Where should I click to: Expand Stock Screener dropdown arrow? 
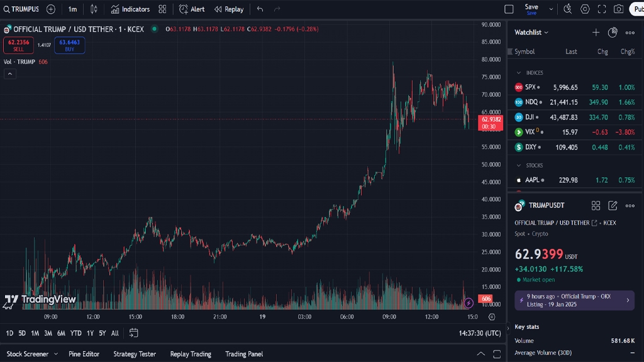pos(56,354)
